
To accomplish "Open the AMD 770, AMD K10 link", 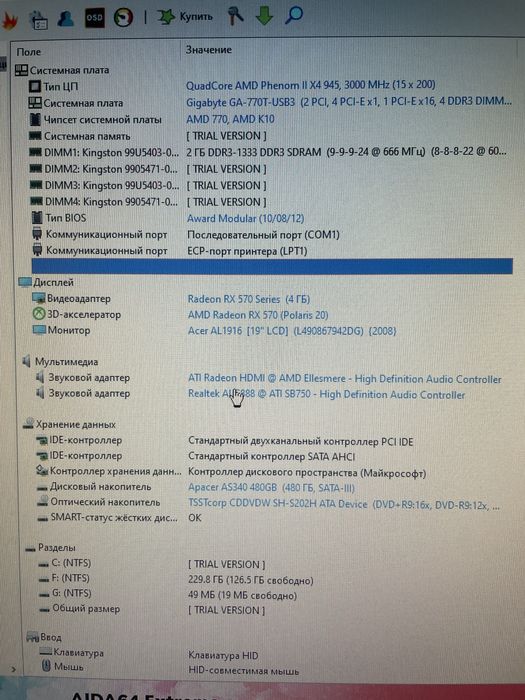I will [230, 119].
